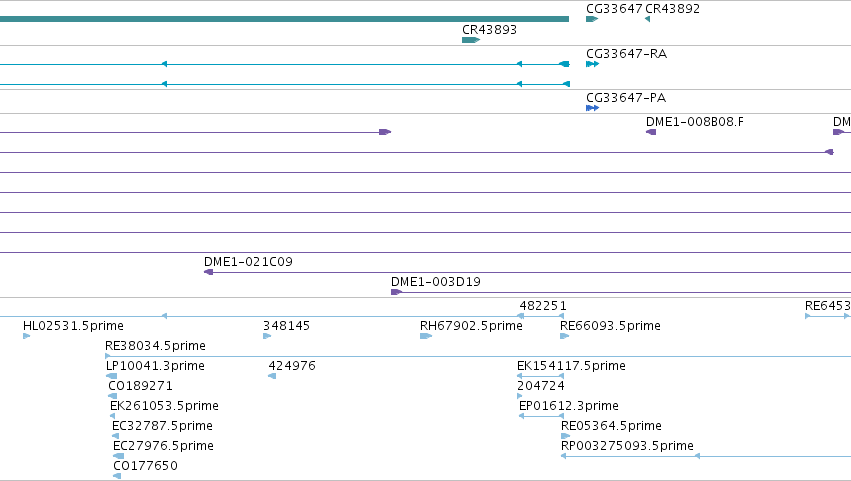Image resolution: width=851 pixels, height=481 pixels.
Task: Select the 424976 EST arrowhead
Action: [272, 376]
